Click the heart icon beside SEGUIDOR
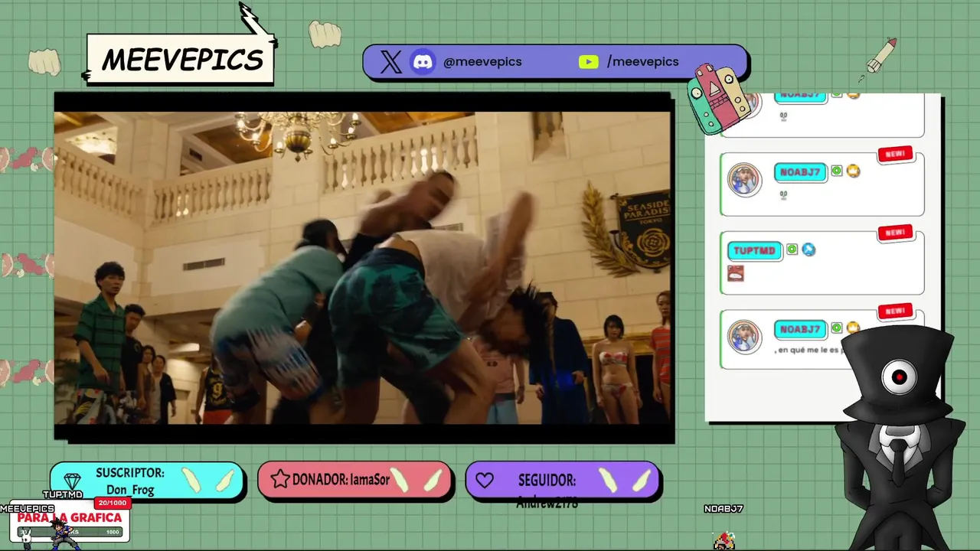 coord(484,481)
